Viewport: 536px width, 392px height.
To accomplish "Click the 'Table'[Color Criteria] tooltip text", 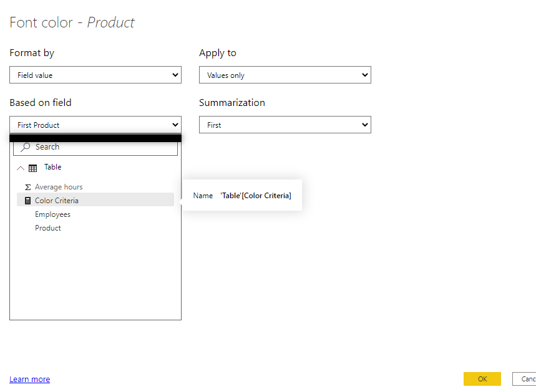I will [x=256, y=196].
